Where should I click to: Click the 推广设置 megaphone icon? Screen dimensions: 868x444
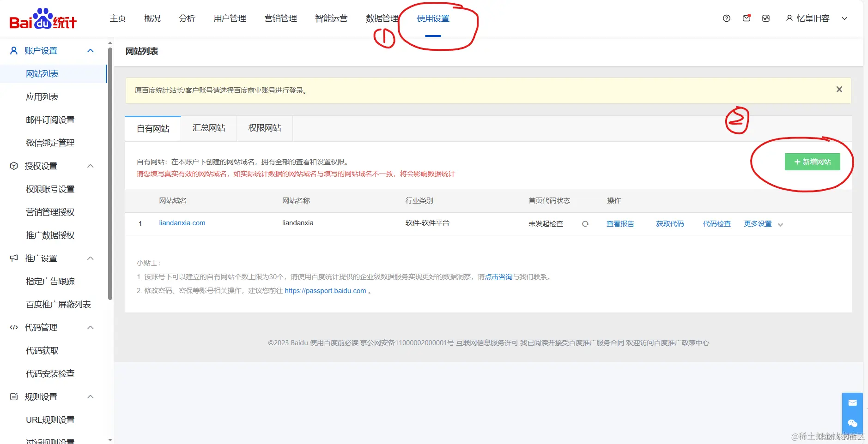(x=13, y=258)
